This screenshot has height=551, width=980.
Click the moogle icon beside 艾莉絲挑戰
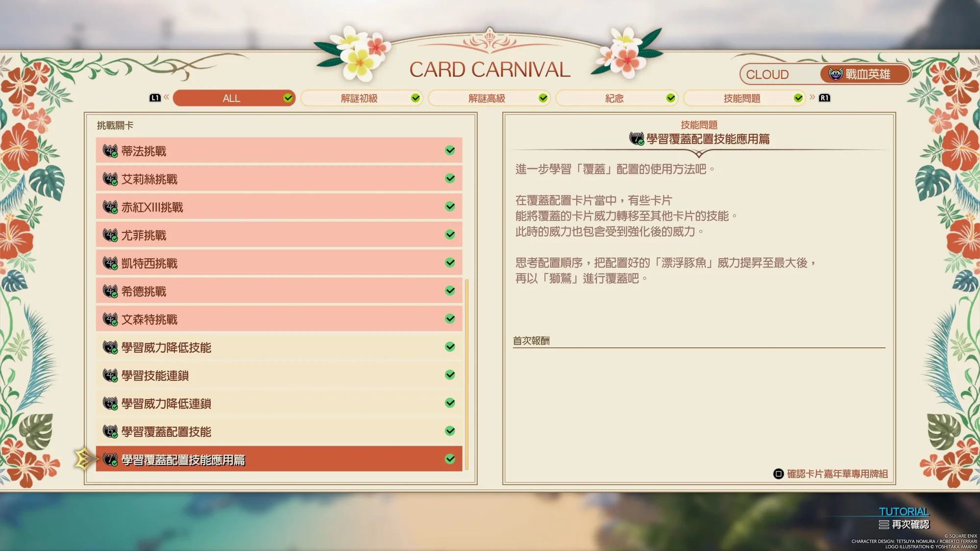pos(110,179)
